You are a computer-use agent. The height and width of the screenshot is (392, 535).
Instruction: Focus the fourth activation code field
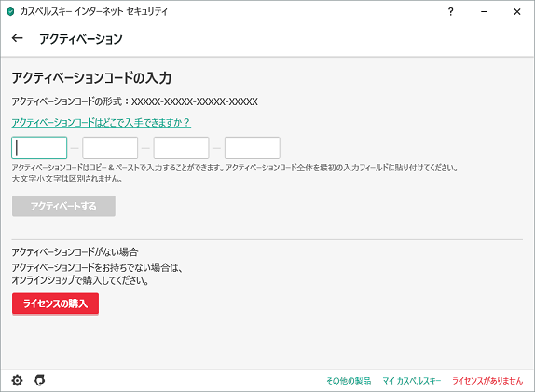[x=253, y=148]
